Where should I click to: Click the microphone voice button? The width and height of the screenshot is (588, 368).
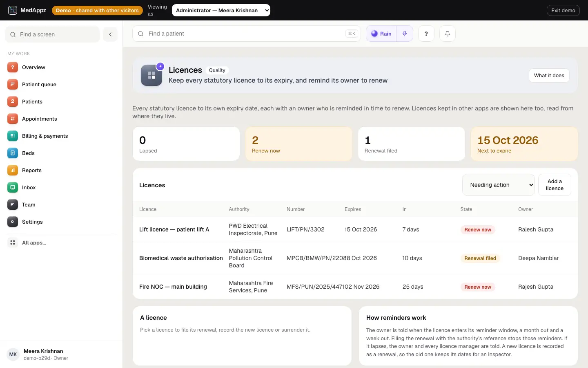click(405, 34)
